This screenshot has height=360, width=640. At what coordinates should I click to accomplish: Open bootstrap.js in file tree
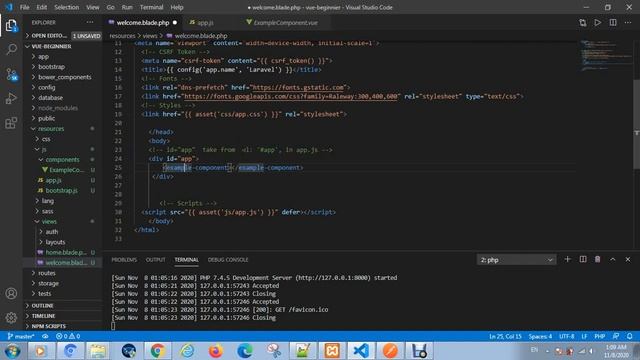click(x=63, y=191)
